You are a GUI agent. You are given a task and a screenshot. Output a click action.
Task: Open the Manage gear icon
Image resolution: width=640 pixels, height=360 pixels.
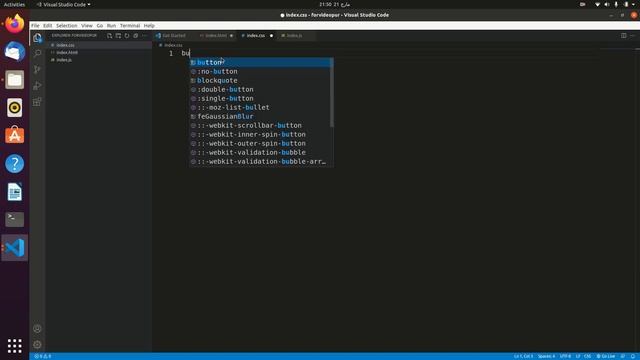coord(37,344)
